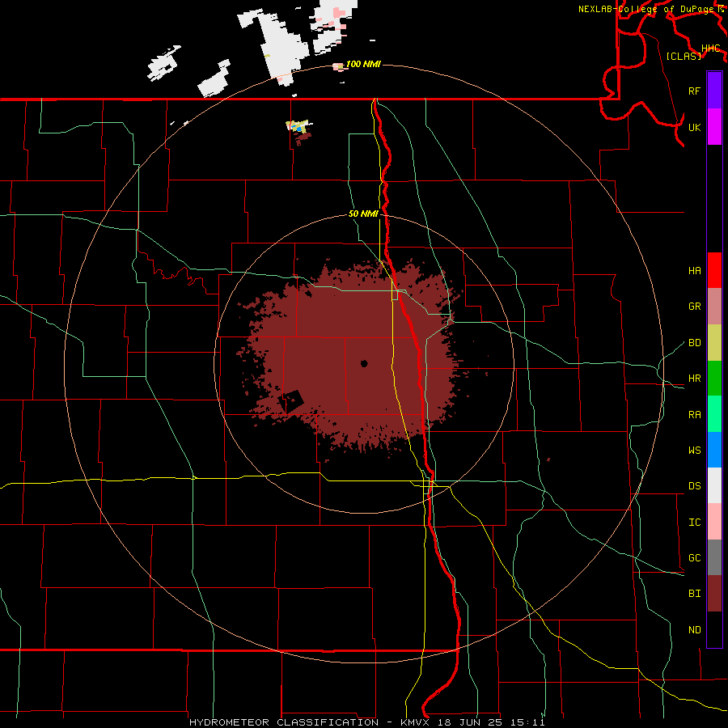Select the GR legend color block

tap(714, 307)
